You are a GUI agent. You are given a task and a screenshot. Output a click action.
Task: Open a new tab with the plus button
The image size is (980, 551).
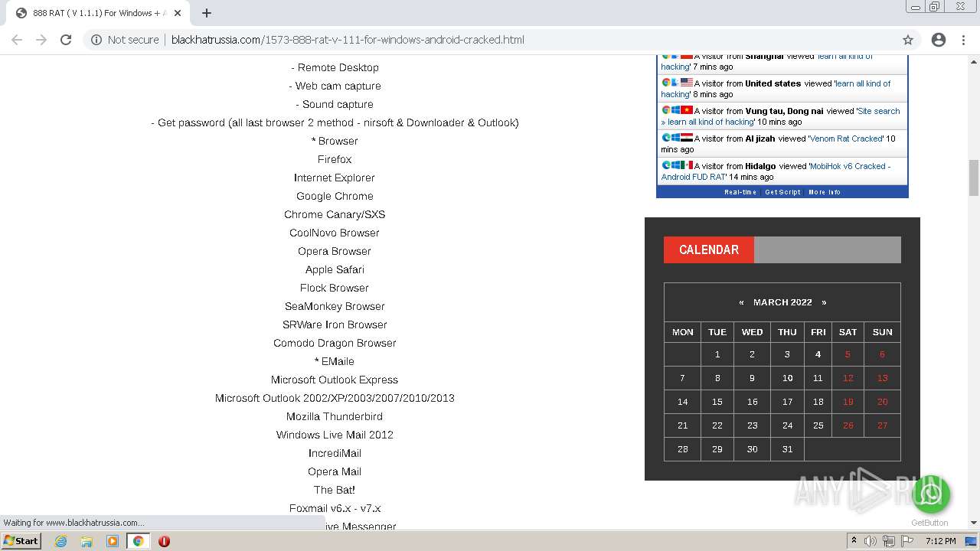[x=206, y=13]
